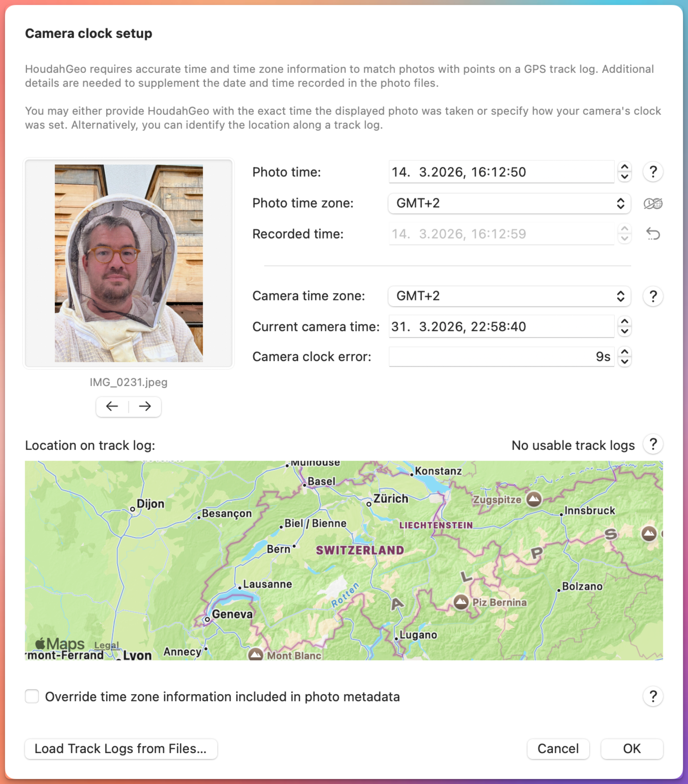Open help for the Photo time field

pos(652,172)
